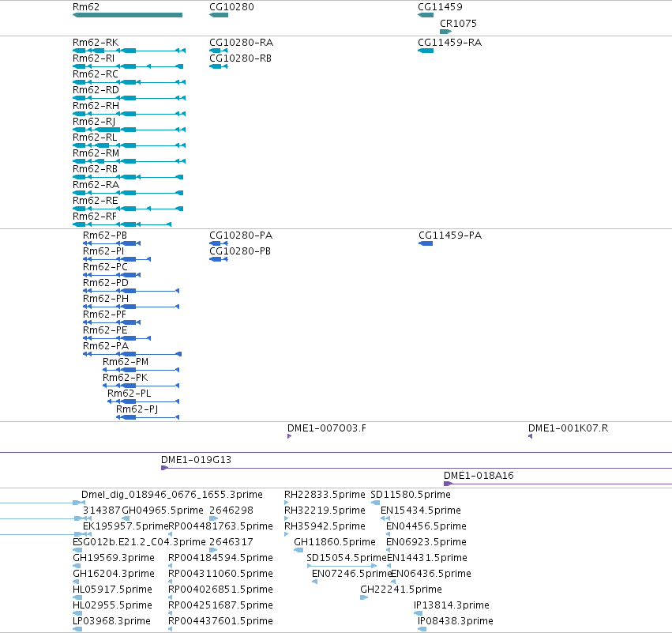Open Dmel_dig_018946_0676_1655.3prime EST label

pyautogui.click(x=172, y=495)
